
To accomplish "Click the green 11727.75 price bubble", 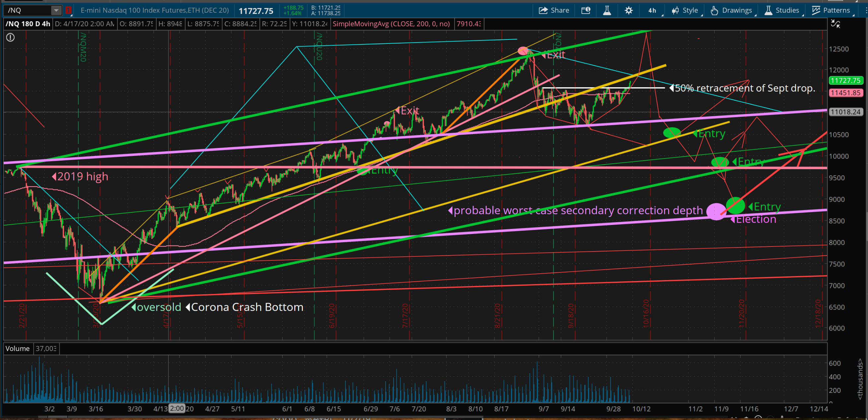I will (x=845, y=81).
